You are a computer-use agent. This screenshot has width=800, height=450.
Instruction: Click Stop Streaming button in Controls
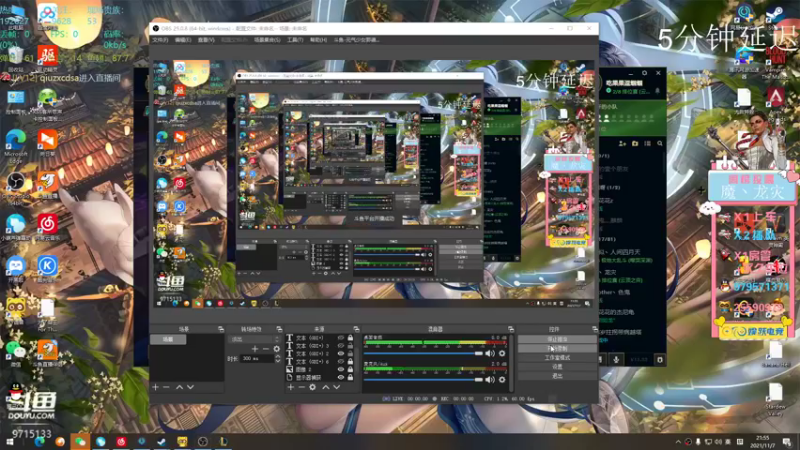557,339
